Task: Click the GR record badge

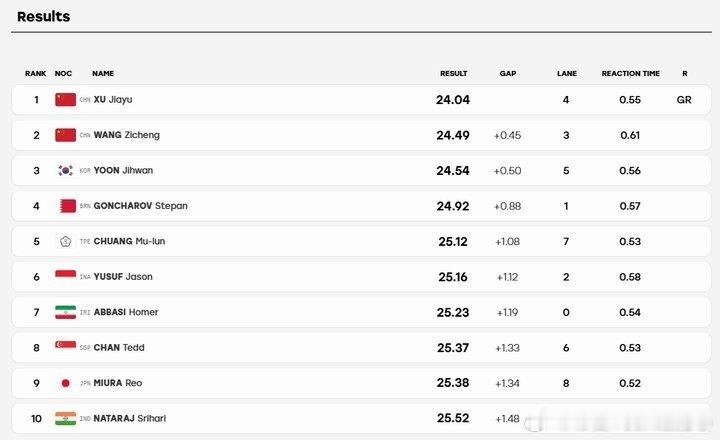Action: click(x=684, y=100)
